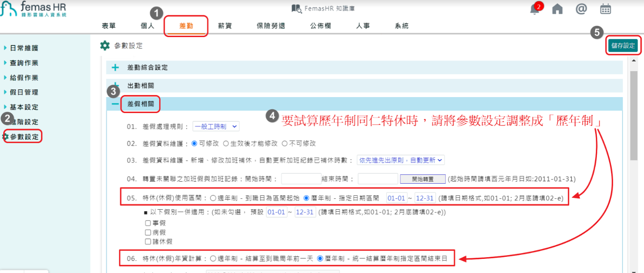Select 曆年制 - 指定日期區間 radio in item 05
This screenshot has height=273, width=644.
point(306,198)
